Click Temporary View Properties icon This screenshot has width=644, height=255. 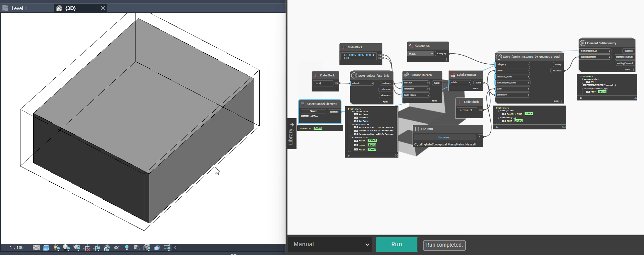pyautogui.click(x=137, y=248)
